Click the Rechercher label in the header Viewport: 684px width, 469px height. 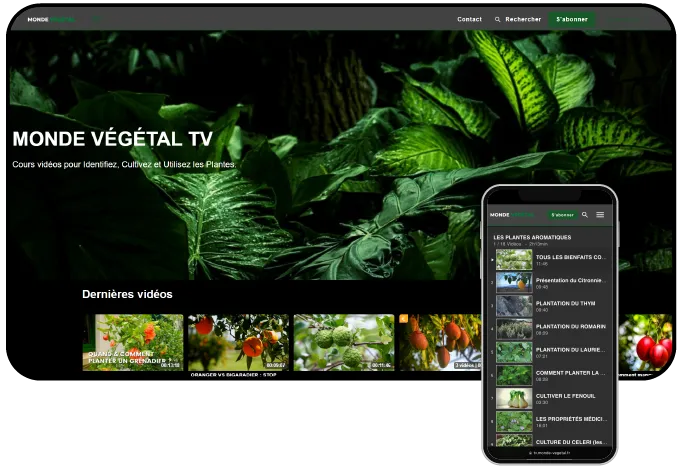[x=523, y=19]
